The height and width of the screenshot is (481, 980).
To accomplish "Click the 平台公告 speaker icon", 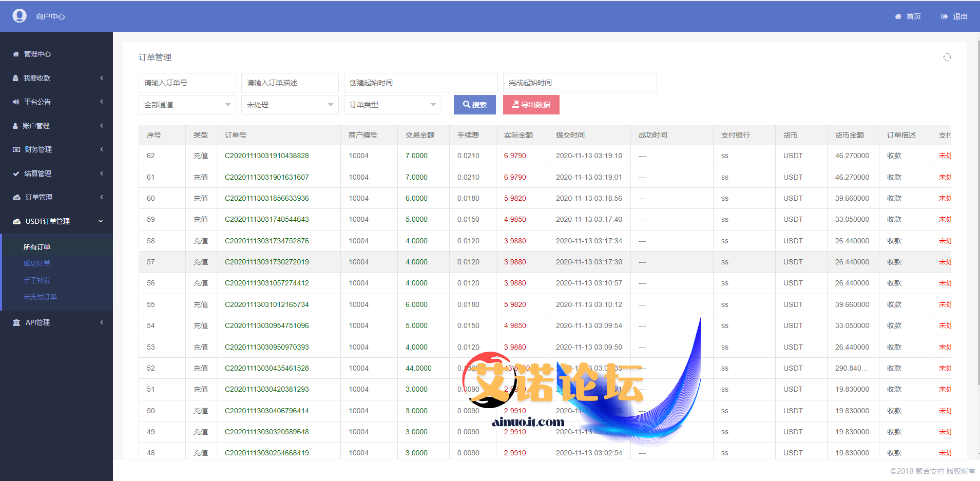I will [x=16, y=102].
